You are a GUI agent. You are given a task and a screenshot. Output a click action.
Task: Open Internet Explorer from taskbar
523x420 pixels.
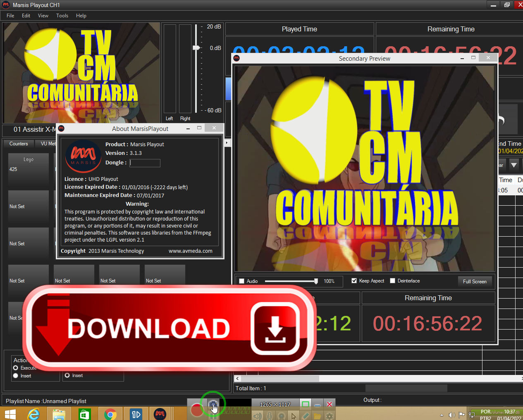click(x=33, y=414)
